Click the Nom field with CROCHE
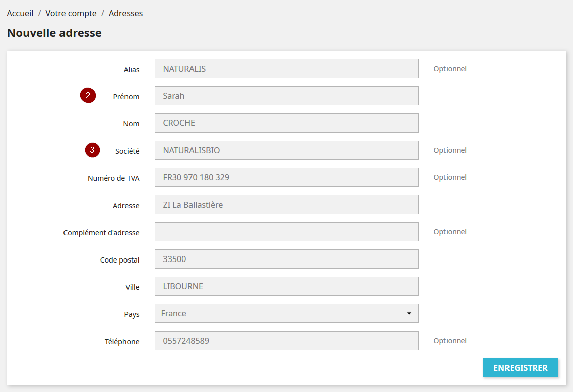Image resolution: width=573 pixels, height=392 pixels. (286, 123)
